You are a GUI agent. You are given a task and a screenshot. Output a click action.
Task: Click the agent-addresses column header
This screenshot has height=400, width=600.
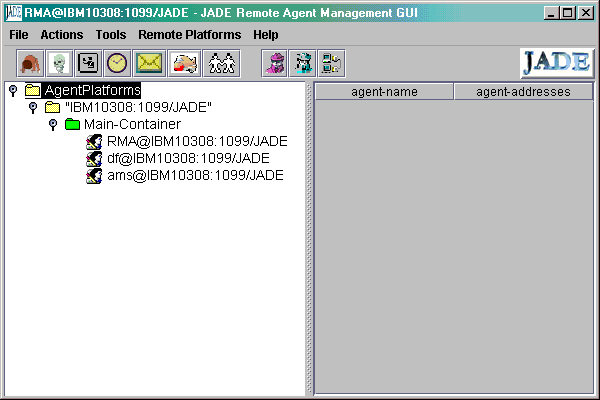[x=523, y=92]
